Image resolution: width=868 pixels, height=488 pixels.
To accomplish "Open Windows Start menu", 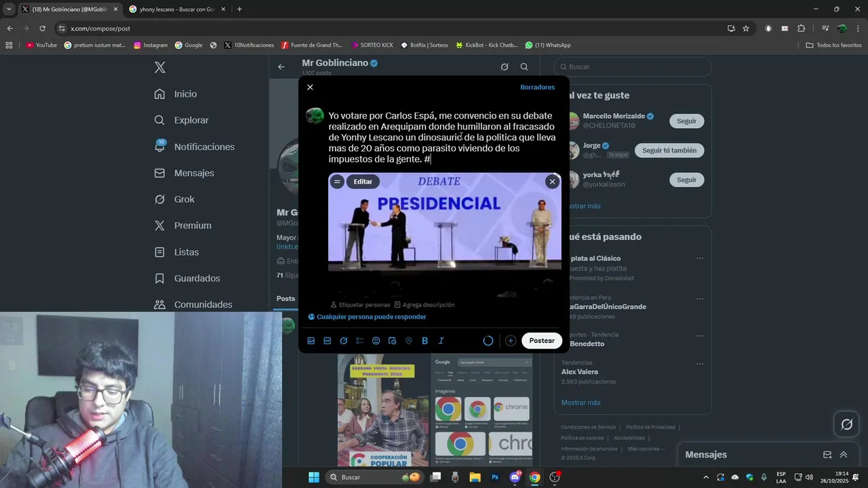I will 314,477.
